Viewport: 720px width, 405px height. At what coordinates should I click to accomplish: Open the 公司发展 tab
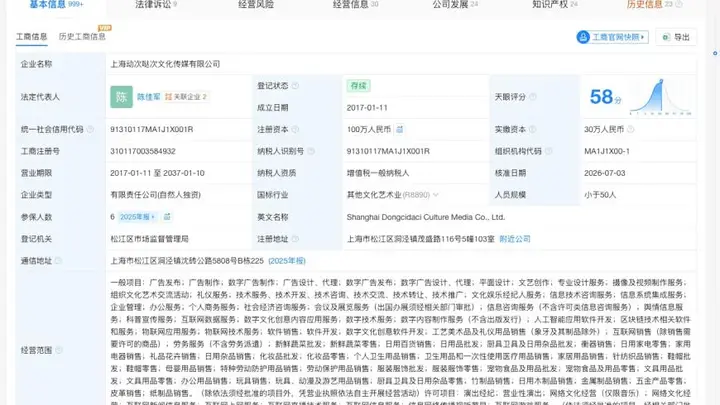coord(455,5)
